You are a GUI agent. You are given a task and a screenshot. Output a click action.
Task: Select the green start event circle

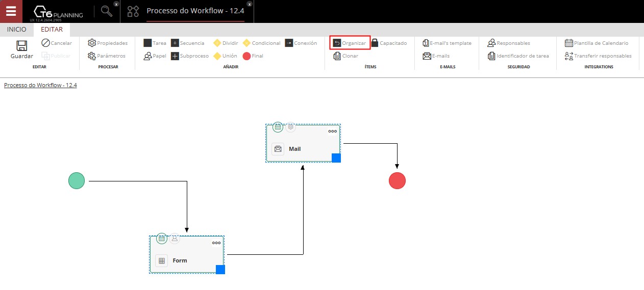[x=77, y=180]
